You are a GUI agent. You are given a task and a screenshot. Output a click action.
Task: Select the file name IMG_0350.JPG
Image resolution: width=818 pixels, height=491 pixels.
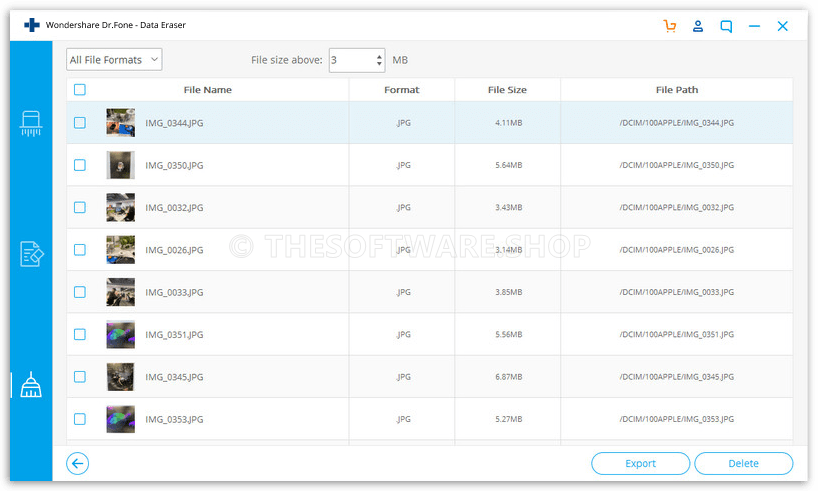174,165
